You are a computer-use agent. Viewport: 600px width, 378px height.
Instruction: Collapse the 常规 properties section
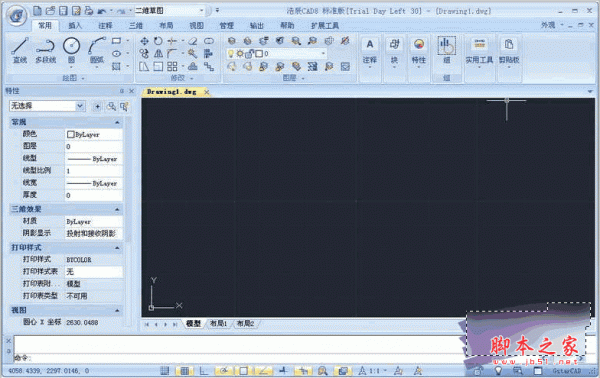pos(117,122)
